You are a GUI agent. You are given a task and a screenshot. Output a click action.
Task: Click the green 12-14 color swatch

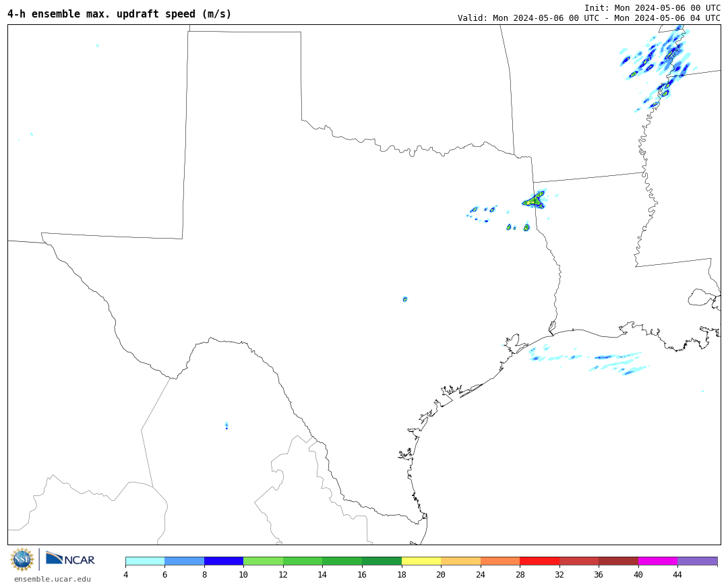tap(303, 561)
